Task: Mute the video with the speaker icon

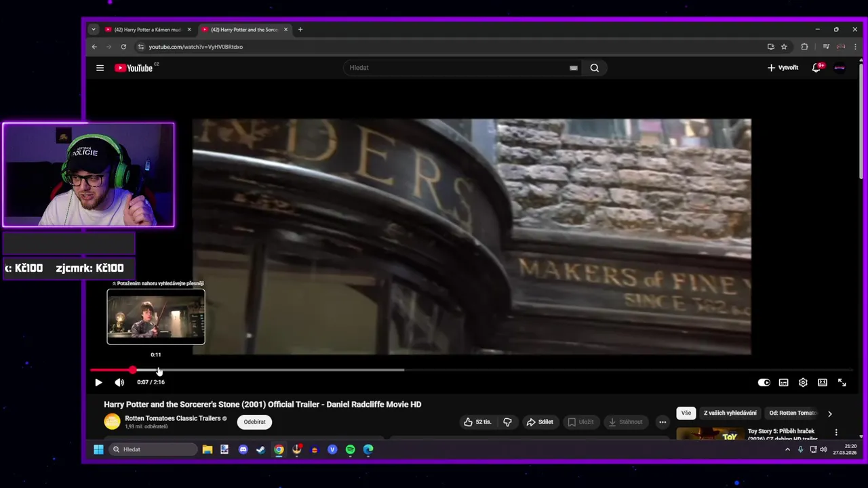Action: (x=119, y=382)
